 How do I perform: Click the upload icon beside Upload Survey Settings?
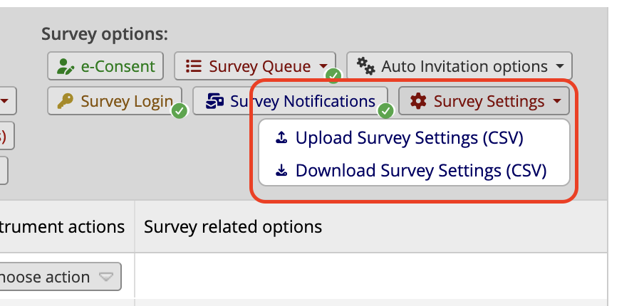(x=281, y=138)
